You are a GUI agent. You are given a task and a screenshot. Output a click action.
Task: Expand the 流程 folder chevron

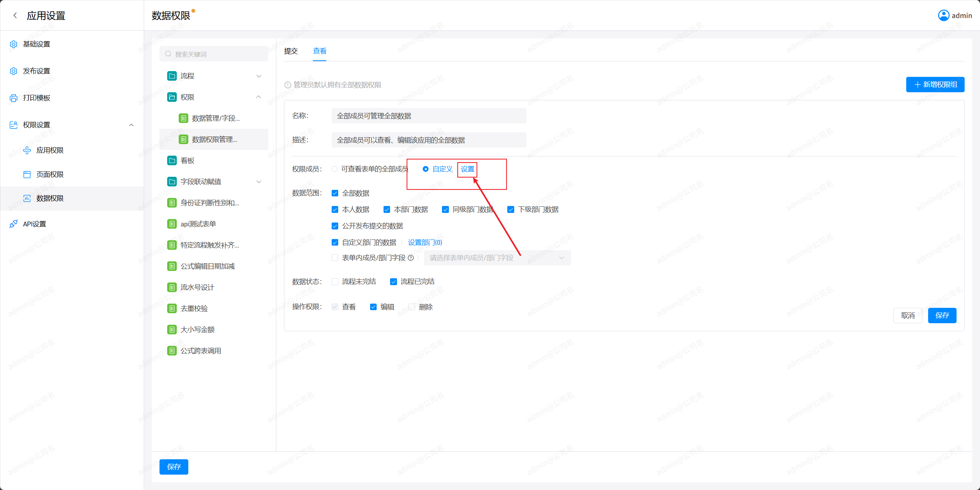click(259, 76)
